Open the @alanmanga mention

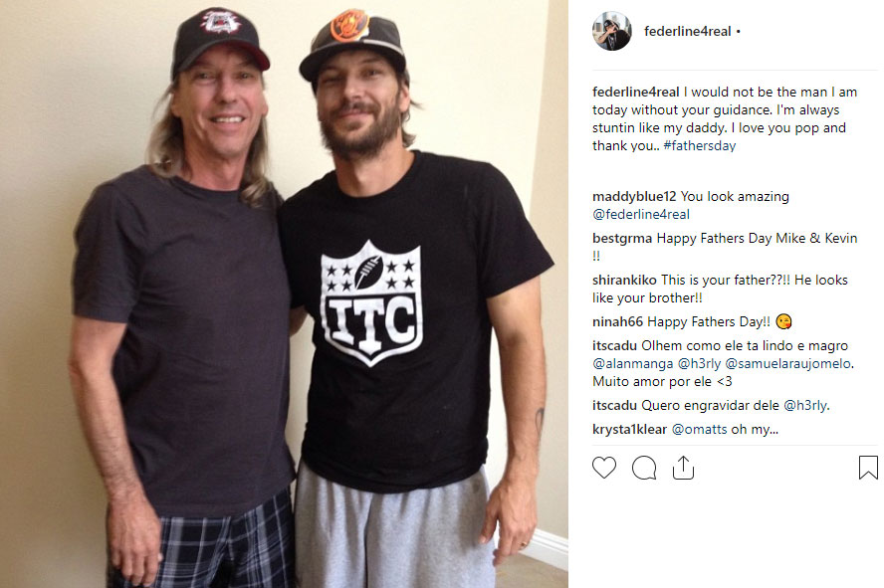632,364
